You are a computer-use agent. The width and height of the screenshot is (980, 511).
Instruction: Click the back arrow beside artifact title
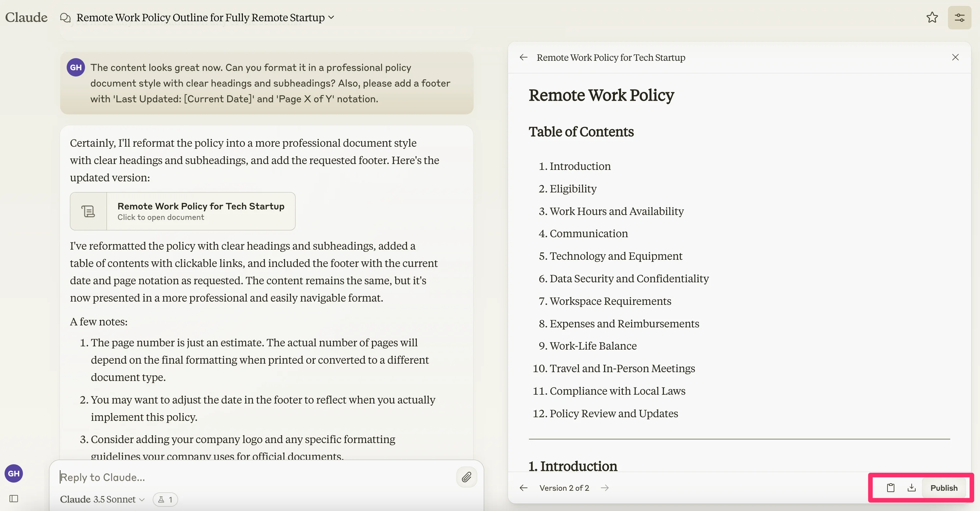[x=523, y=58]
